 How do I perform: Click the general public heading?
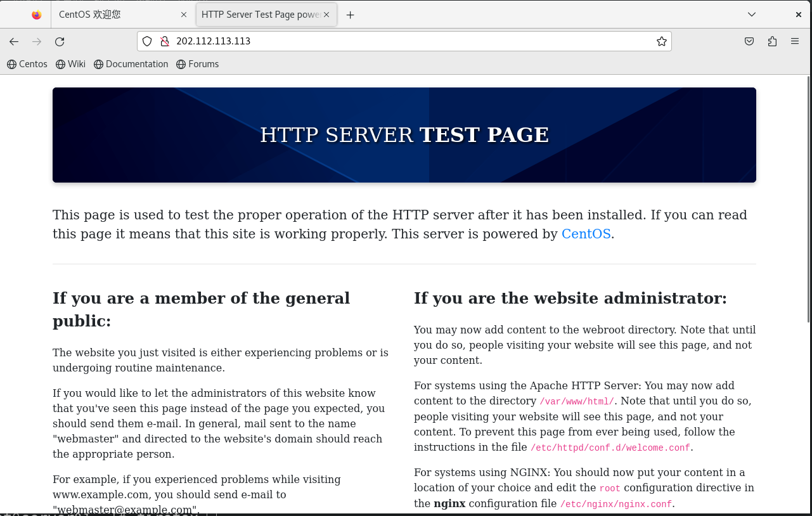pyautogui.click(x=202, y=309)
